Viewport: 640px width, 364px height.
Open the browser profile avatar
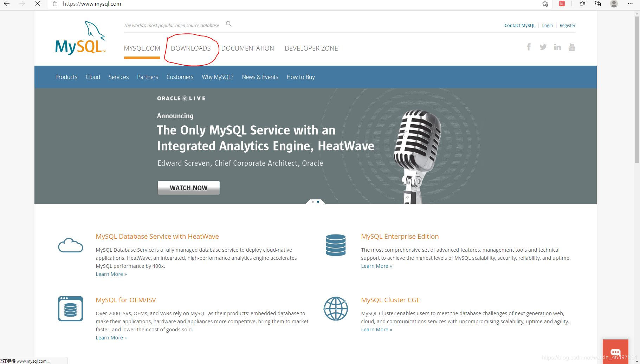(x=614, y=4)
